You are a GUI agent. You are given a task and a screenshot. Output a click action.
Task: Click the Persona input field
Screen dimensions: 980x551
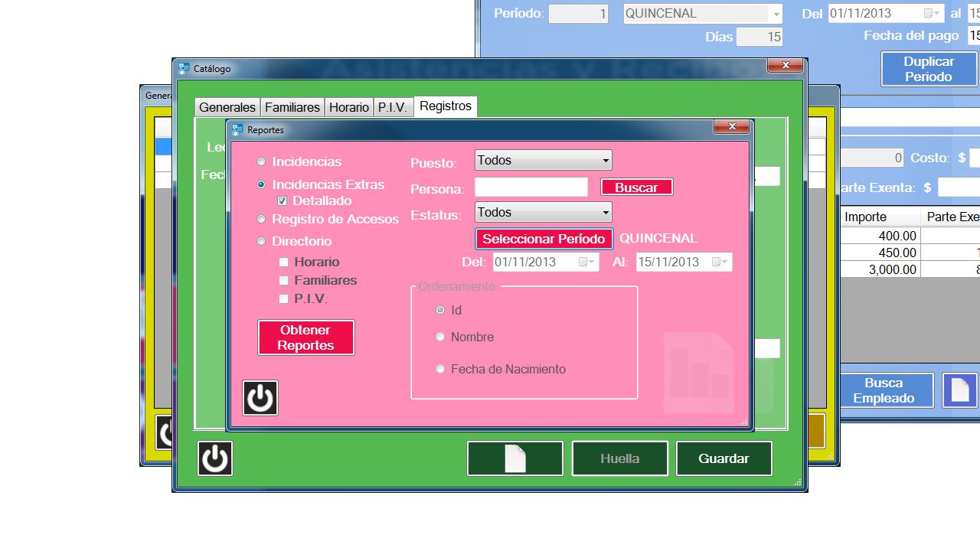coord(531,187)
